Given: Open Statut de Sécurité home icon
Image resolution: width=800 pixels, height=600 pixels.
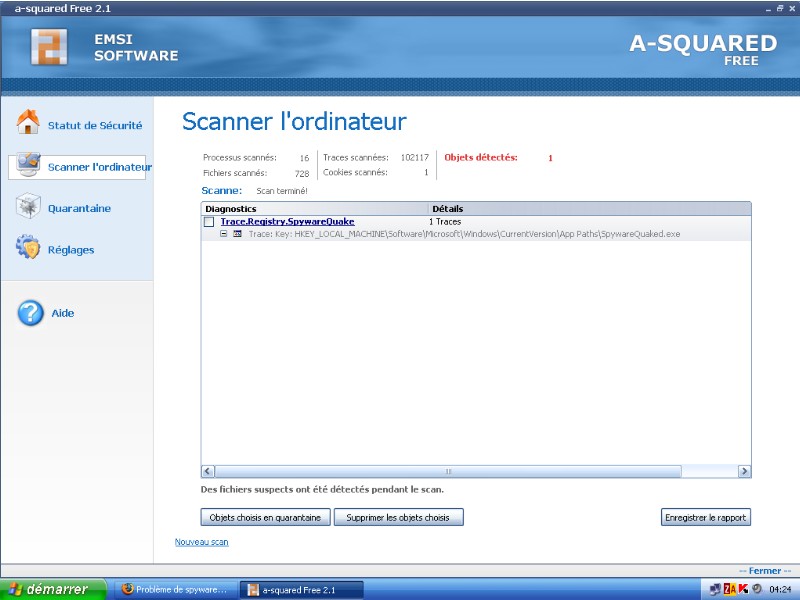Looking at the screenshot, I should [28, 123].
